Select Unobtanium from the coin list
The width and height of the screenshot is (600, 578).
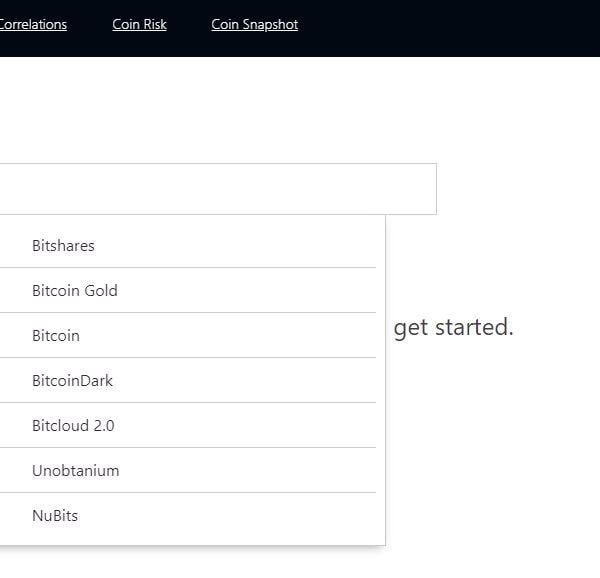75,470
